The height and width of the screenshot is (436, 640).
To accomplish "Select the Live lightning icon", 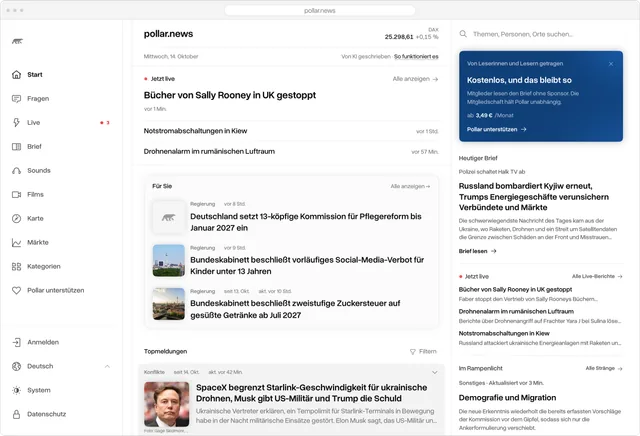I will tap(16, 122).
